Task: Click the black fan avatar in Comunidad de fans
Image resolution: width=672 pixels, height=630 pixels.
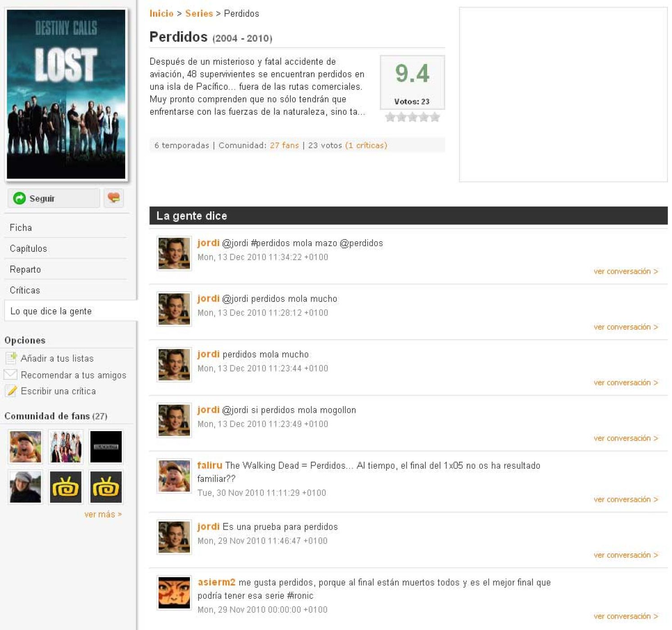Action: (106, 447)
